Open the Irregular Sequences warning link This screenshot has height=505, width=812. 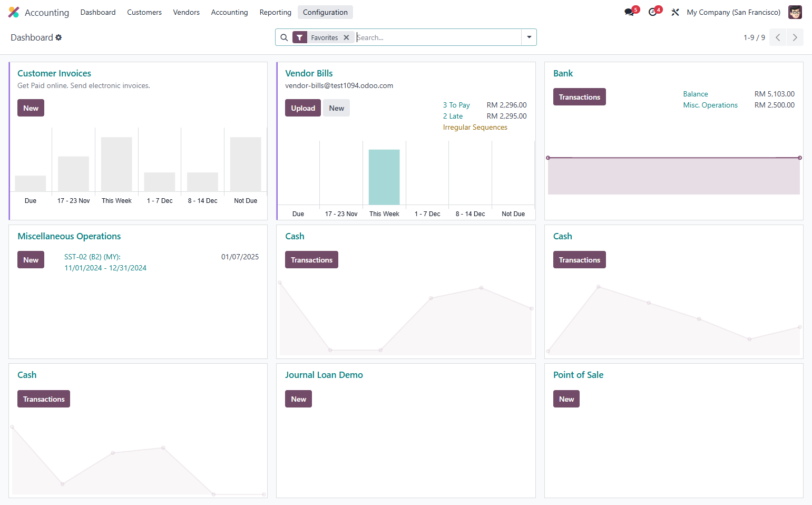[475, 127]
